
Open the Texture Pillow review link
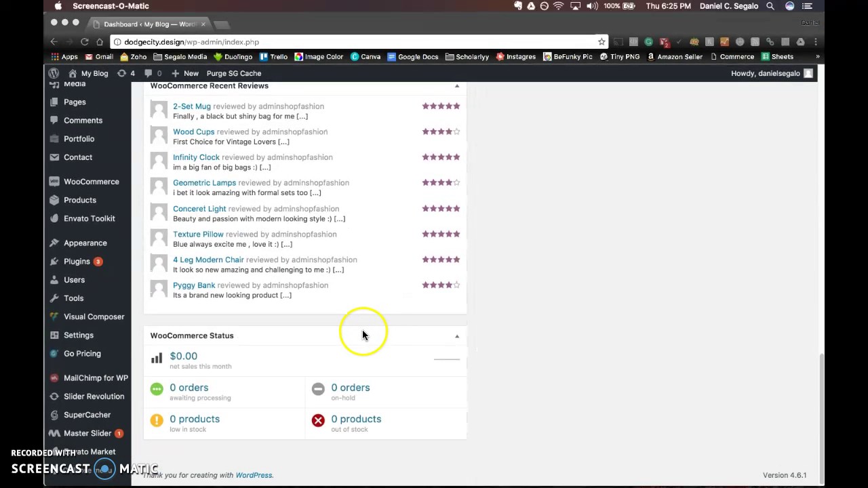[198, 234]
